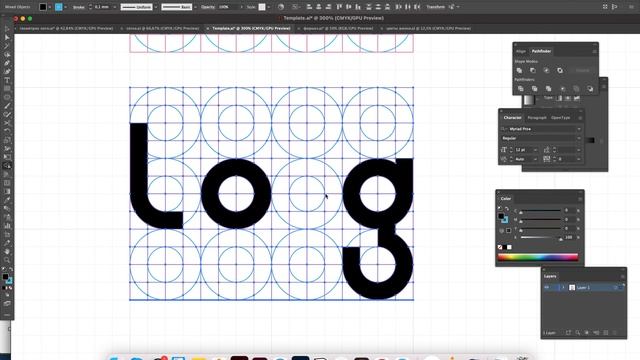Select the Type tool
The height and width of the screenshot is (360, 640).
pos(7,80)
